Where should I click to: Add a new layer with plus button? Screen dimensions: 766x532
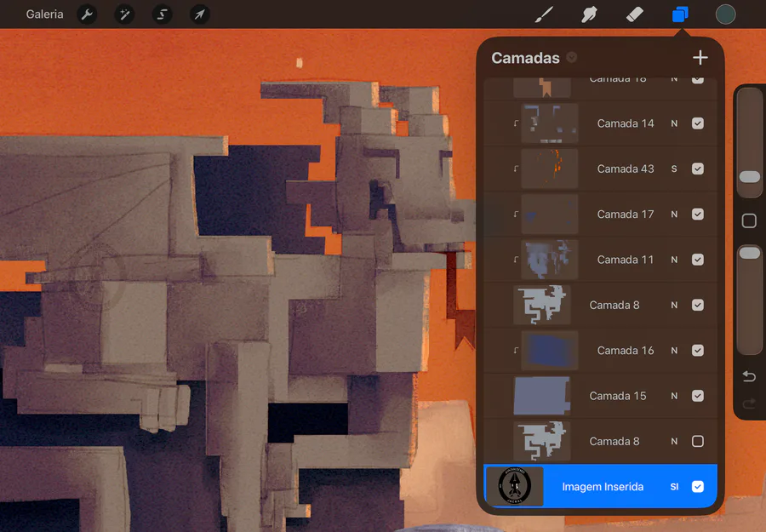coord(700,58)
